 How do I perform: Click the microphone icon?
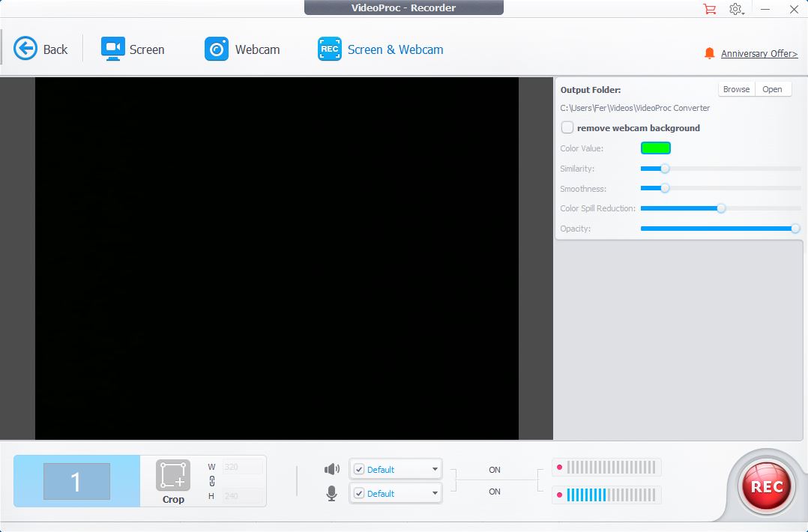click(332, 493)
